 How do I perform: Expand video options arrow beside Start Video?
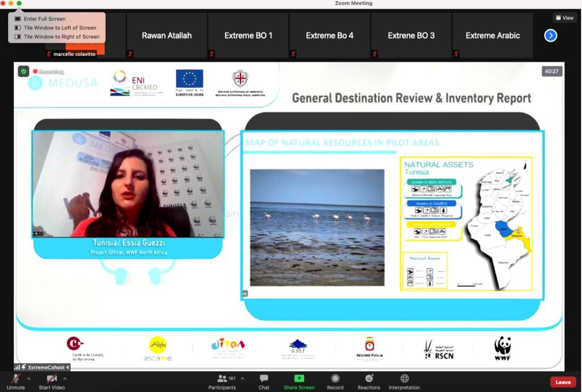(x=65, y=378)
